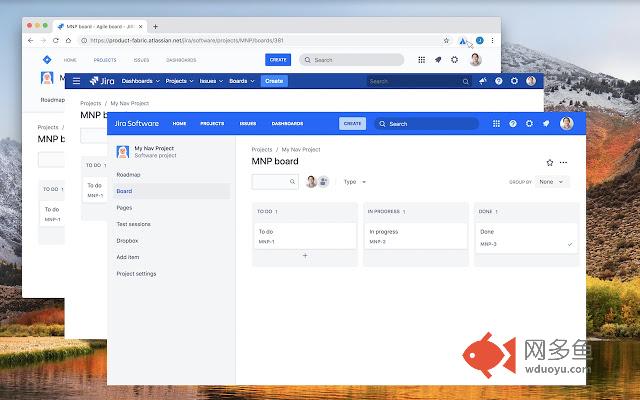640x400 pixels.
Task: Click the app switcher grid icon in front Jira Software window
Action: 496,124
